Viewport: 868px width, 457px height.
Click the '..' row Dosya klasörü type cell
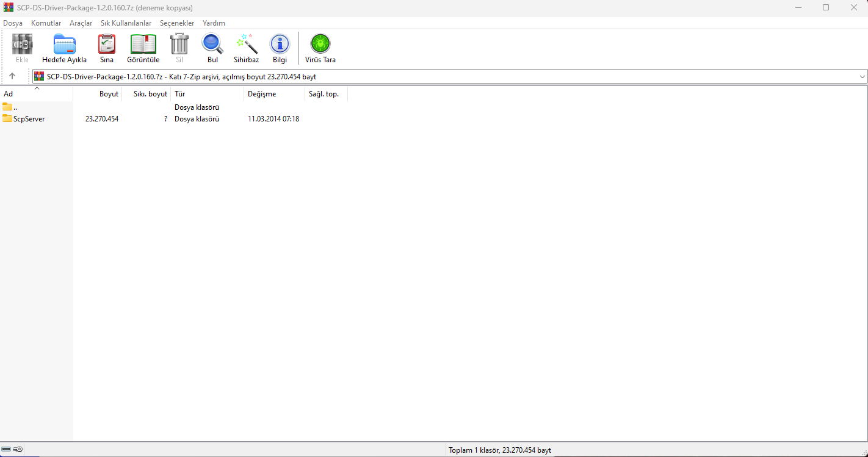coord(197,107)
